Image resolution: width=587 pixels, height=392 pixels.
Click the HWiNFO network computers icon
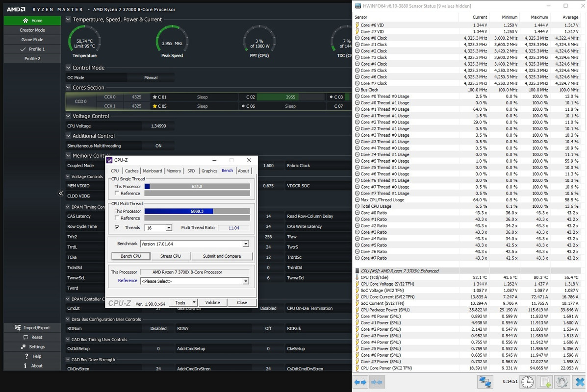tap(485, 382)
